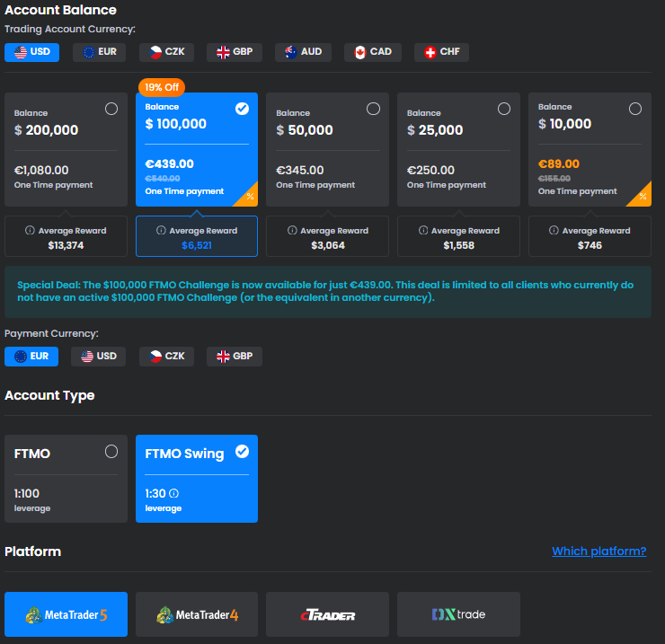
Task: Click the $ 50,000 balance amount
Action: coord(305,130)
